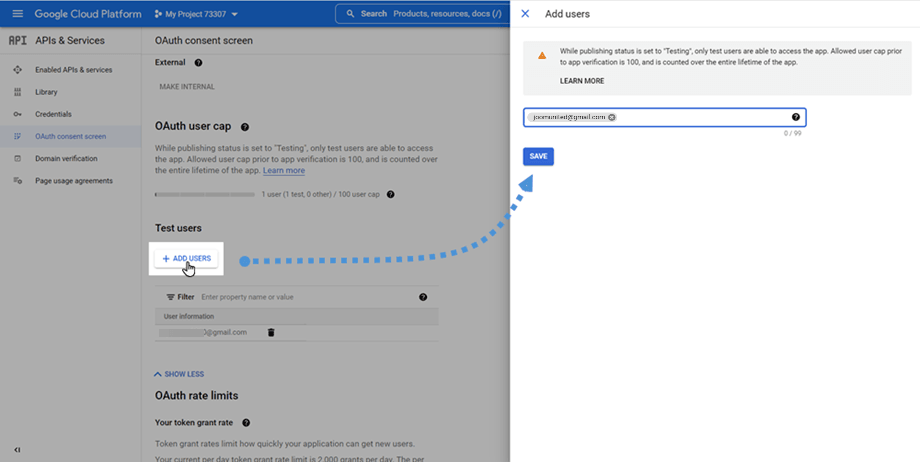Viewport: 920px width, 462px height.
Task: Open the hamburger navigation menu
Action: [x=18, y=14]
